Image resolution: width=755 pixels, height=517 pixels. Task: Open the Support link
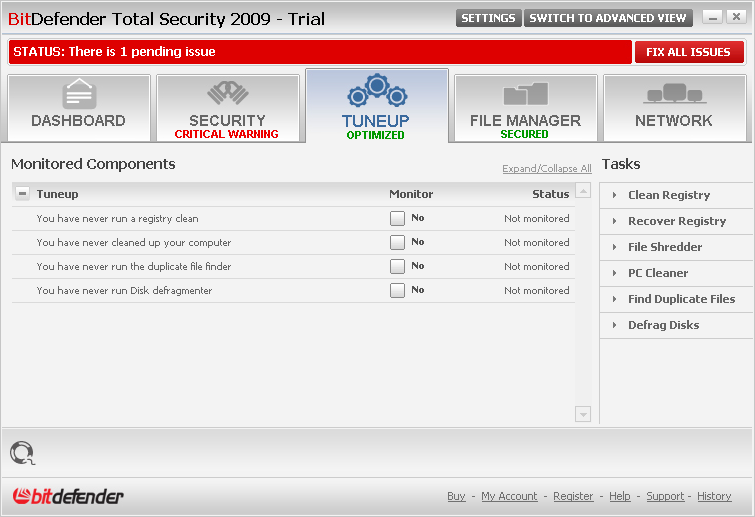click(665, 496)
